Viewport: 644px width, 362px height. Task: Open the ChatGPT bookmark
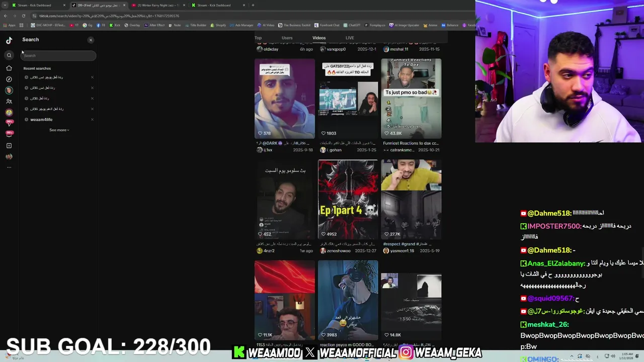pyautogui.click(x=352, y=25)
